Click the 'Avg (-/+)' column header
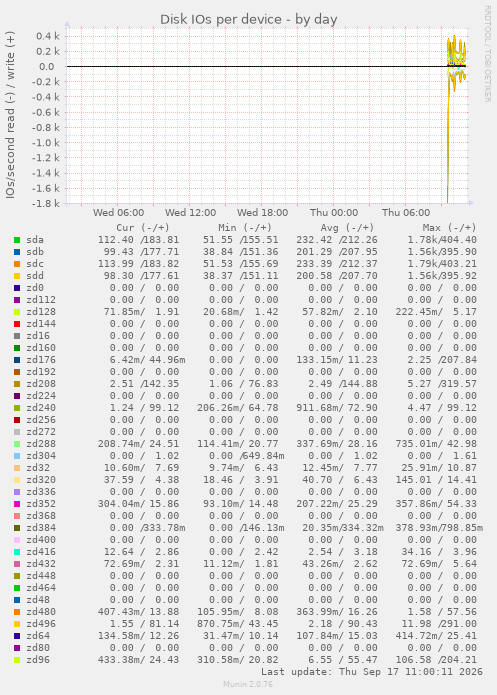497x695 pixels. (x=347, y=228)
